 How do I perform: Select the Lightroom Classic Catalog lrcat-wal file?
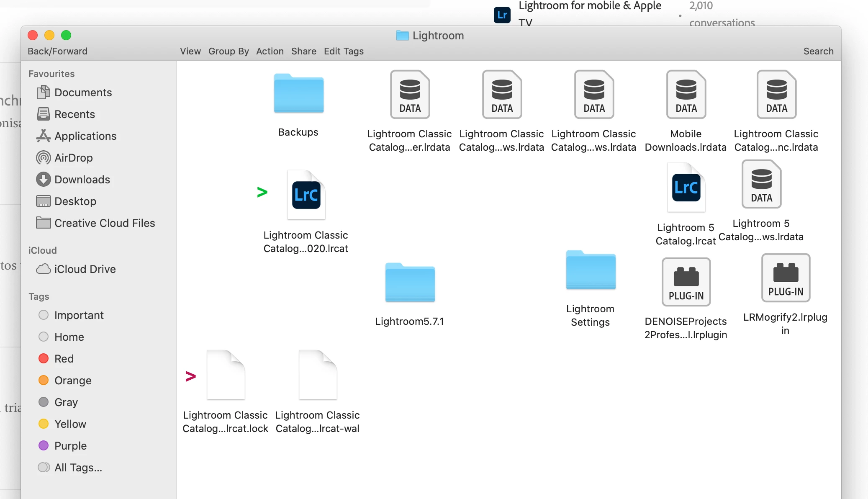coord(318,376)
